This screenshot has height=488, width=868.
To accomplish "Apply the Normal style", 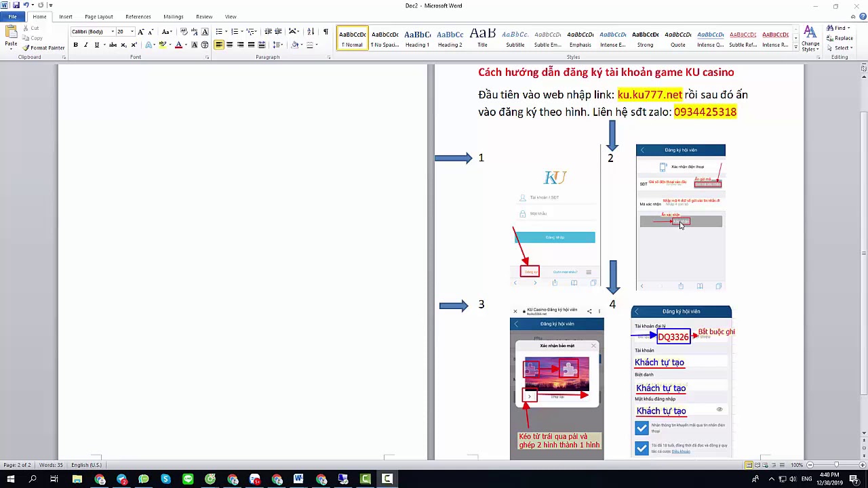I will coord(353,38).
